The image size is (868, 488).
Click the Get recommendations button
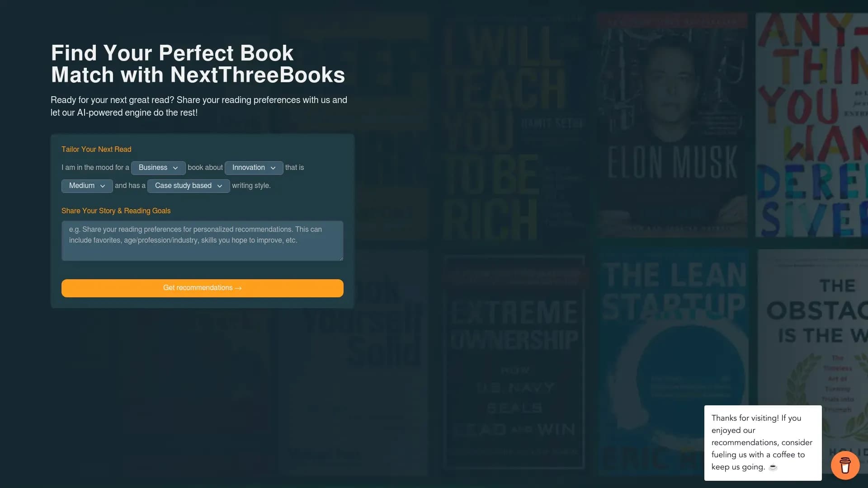[203, 288]
